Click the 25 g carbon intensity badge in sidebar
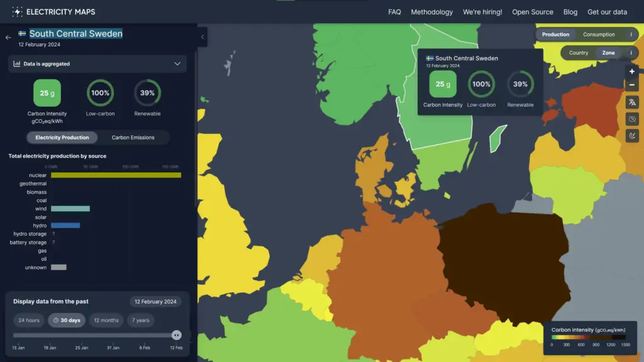Image resolution: width=644 pixels, height=362 pixels. click(47, 93)
